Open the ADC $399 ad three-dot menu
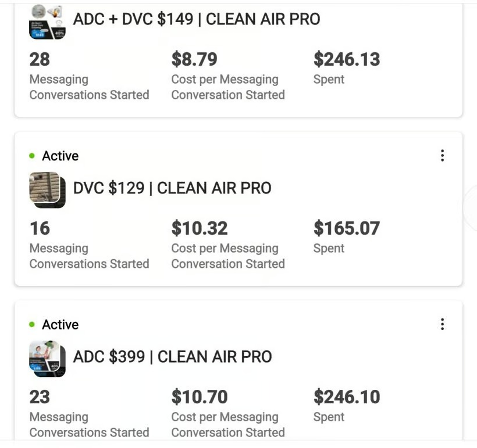This screenshot has height=448, width=477. coord(442,324)
